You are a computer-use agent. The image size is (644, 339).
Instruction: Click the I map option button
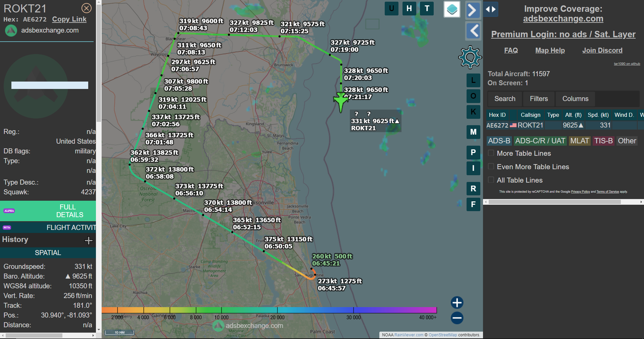pos(473,168)
